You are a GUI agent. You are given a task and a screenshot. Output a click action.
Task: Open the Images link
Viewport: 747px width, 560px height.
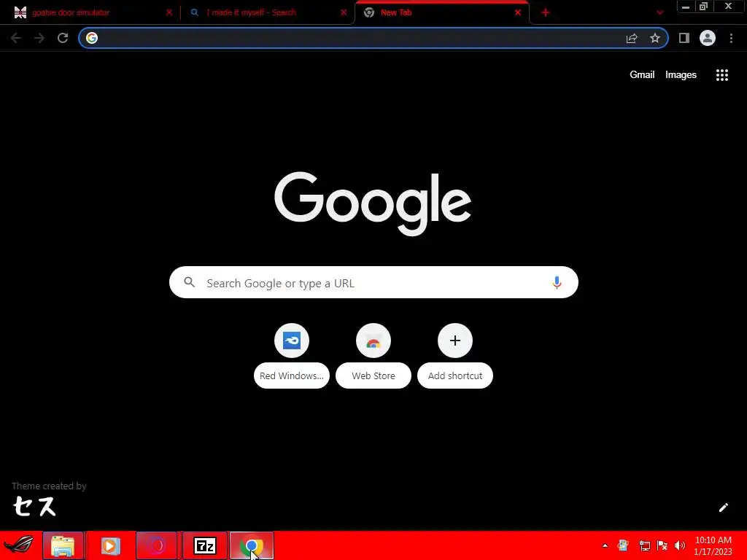tap(681, 75)
